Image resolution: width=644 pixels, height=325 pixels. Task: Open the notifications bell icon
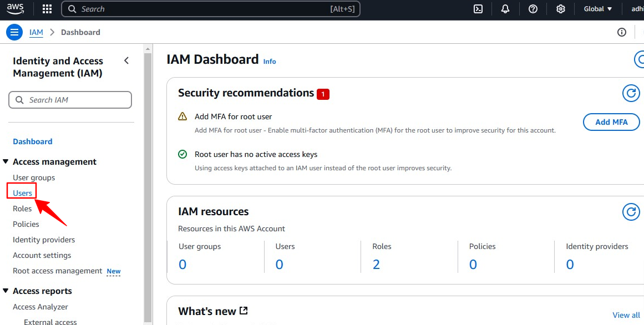505,9
